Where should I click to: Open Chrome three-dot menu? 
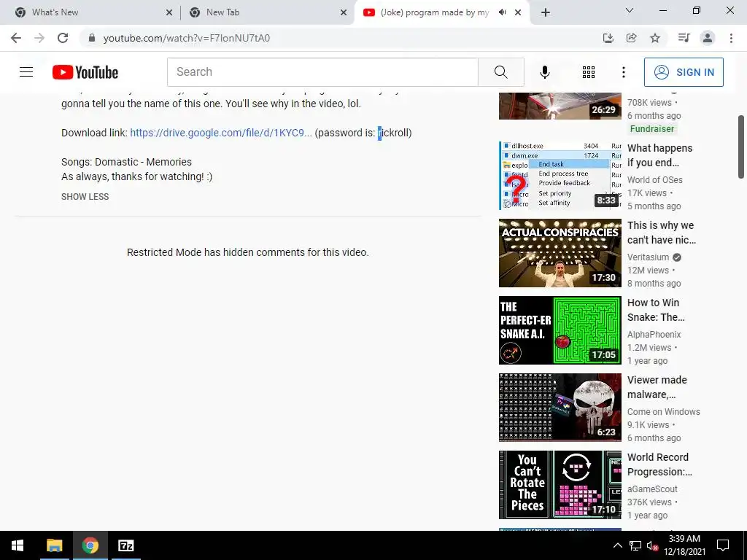[731, 38]
